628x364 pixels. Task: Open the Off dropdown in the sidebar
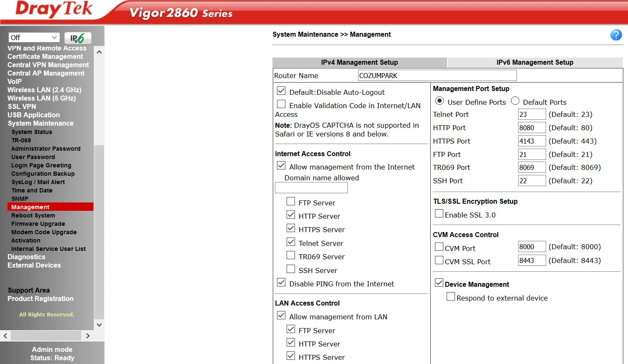34,38
